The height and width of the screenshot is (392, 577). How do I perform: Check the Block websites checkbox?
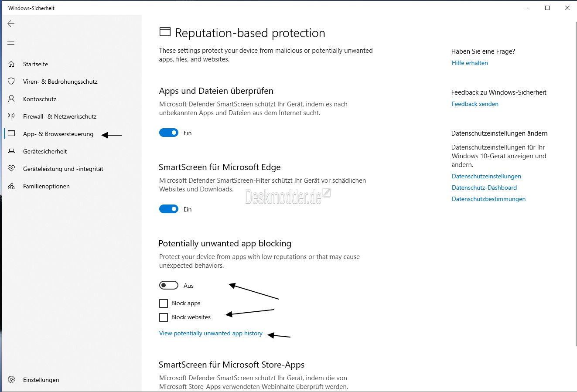(x=164, y=317)
